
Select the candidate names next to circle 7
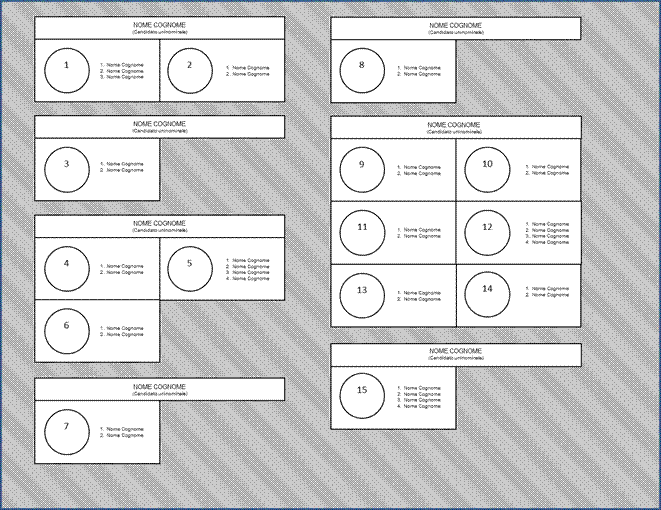[x=122, y=432]
